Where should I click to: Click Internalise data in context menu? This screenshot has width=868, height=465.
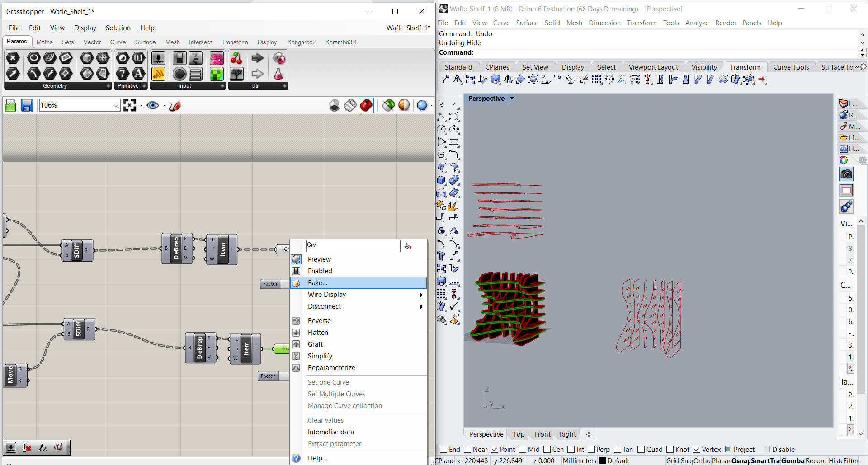tap(330, 432)
